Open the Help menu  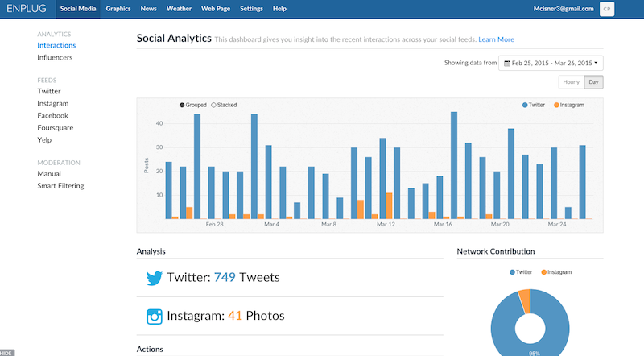pyautogui.click(x=279, y=9)
